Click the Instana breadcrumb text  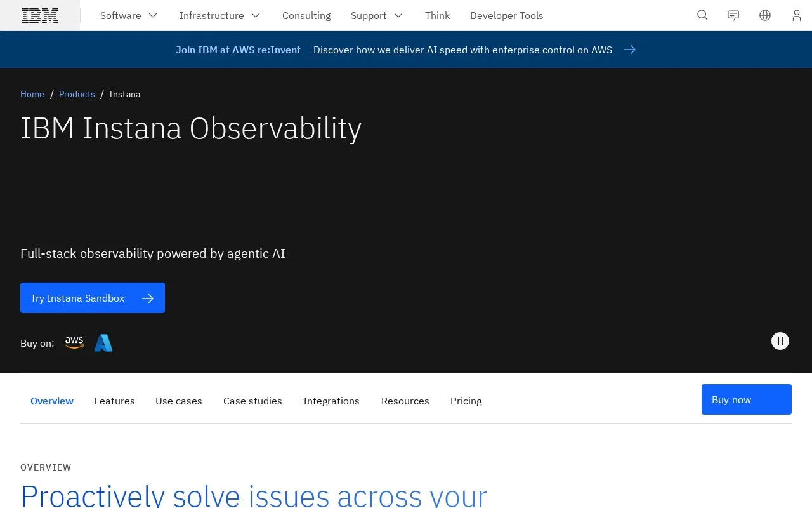[x=124, y=94]
